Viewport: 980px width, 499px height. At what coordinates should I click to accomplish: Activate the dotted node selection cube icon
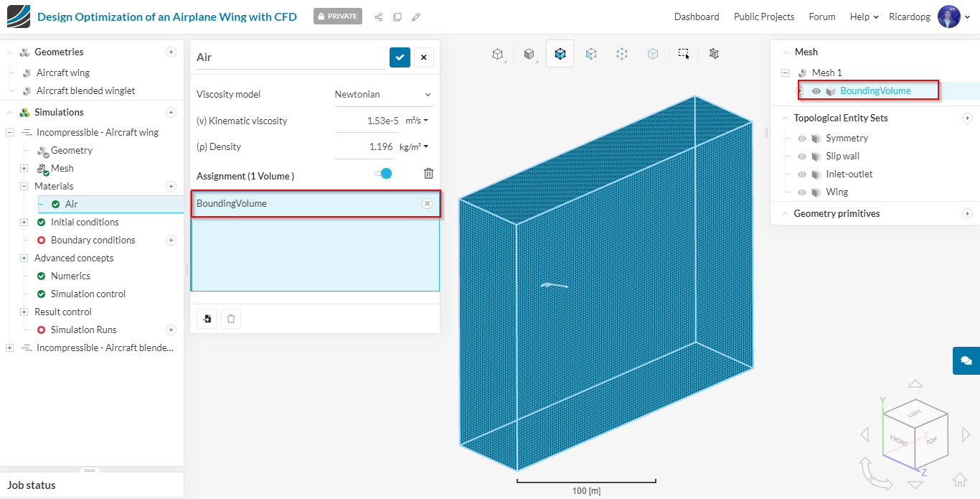click(622, 54)
